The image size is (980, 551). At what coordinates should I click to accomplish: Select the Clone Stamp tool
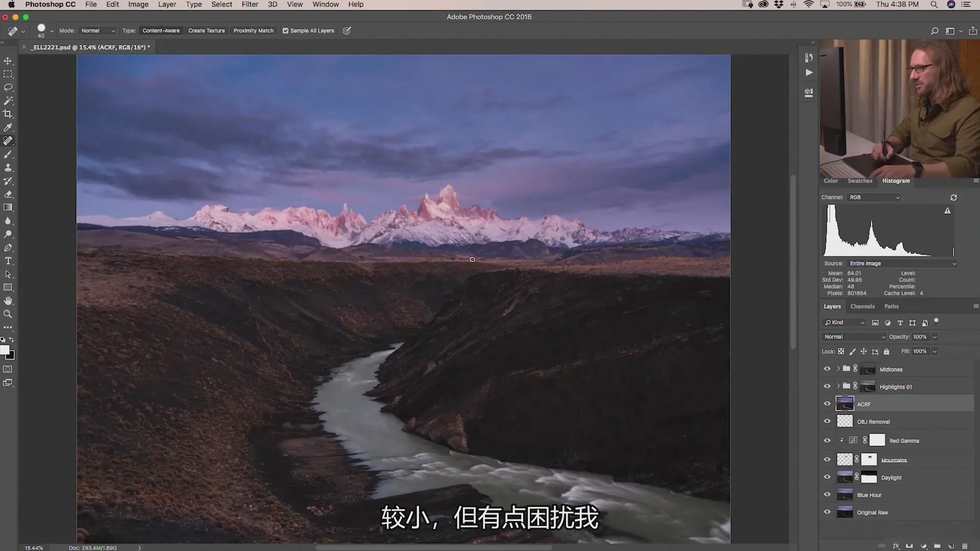9,167
